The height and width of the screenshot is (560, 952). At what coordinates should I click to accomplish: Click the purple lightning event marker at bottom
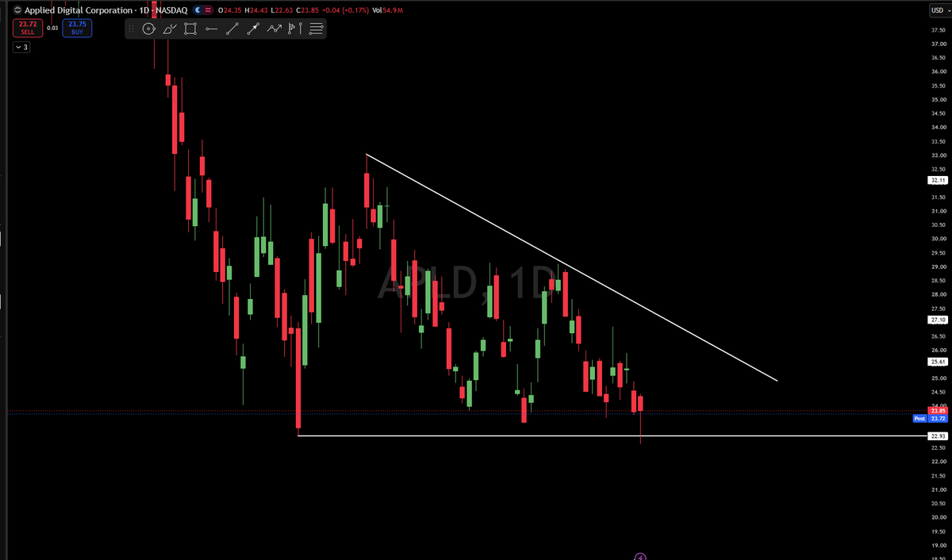(641, 556)
